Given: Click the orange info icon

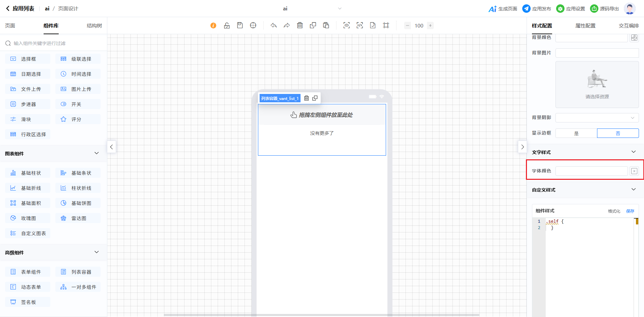Looking at the screenshot, I should pos(213,25).
